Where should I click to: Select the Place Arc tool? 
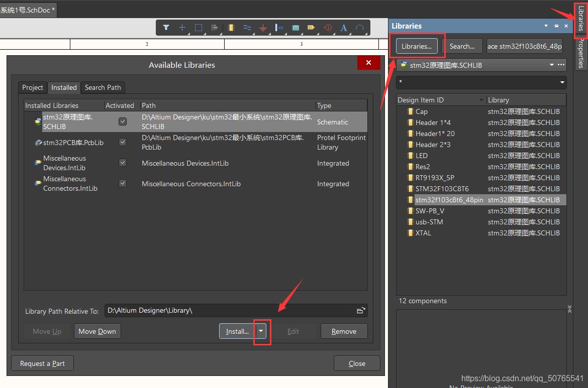coord(360,27)
